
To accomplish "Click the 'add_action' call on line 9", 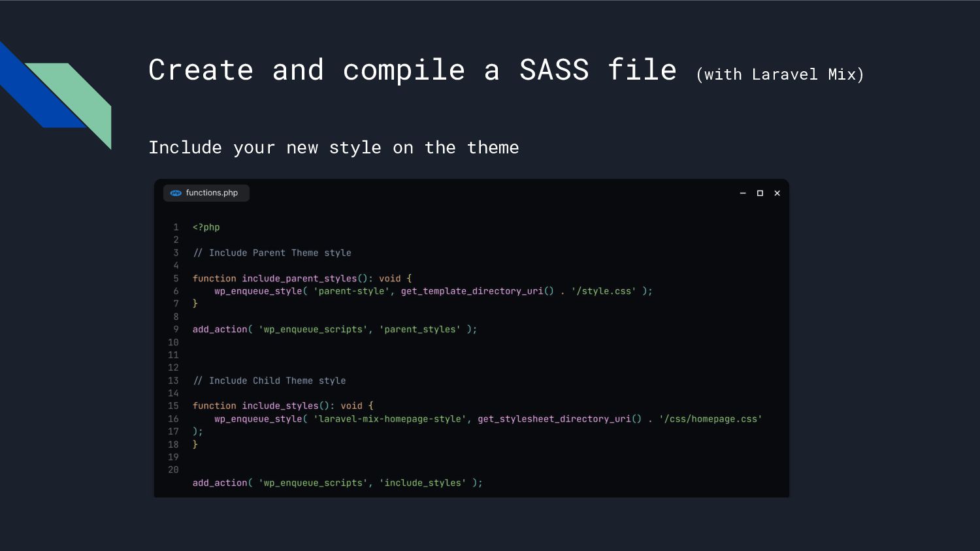I will point(220,330).
